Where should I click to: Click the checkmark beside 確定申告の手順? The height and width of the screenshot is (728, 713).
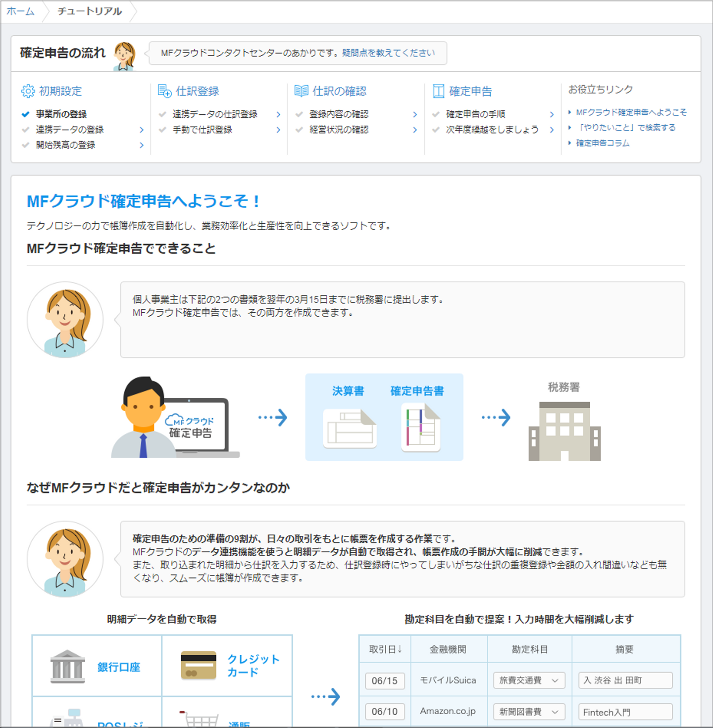(x=436, y=114)
